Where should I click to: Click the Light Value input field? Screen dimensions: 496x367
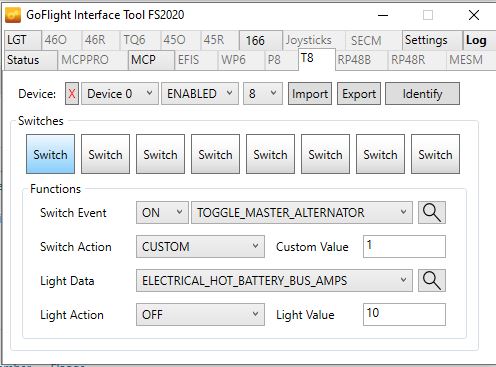(404, 314)
